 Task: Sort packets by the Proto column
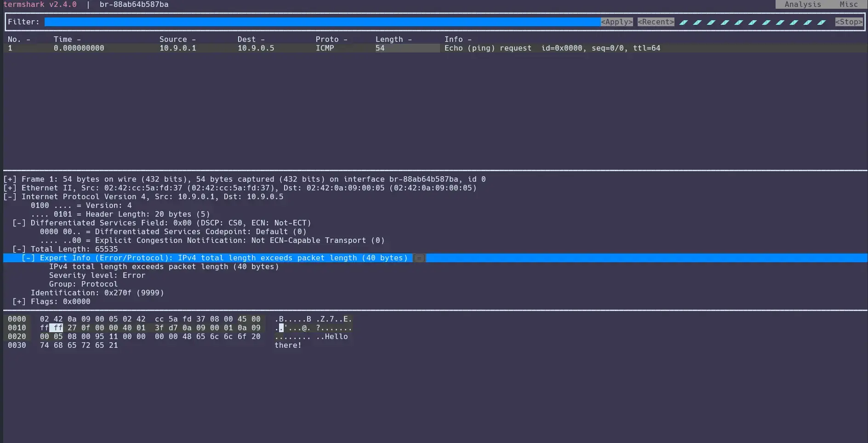(331, 40)
